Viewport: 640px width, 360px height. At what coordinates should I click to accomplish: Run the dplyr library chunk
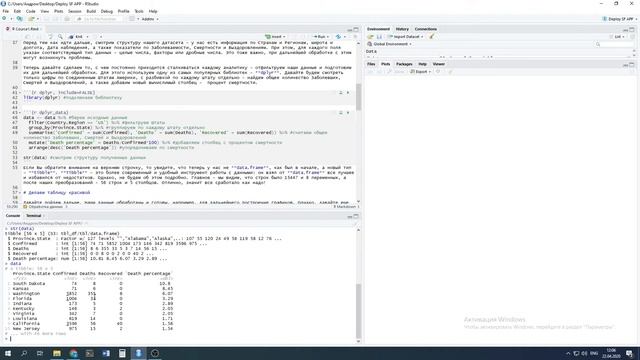point(348,93)
